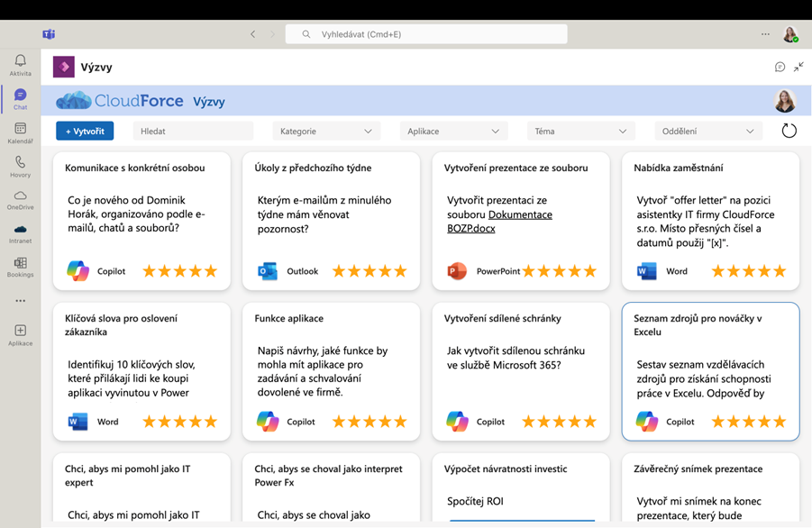This screenshot has height=528, width=812.
Task: Click the Hledat search field
Action: (193, 131)
